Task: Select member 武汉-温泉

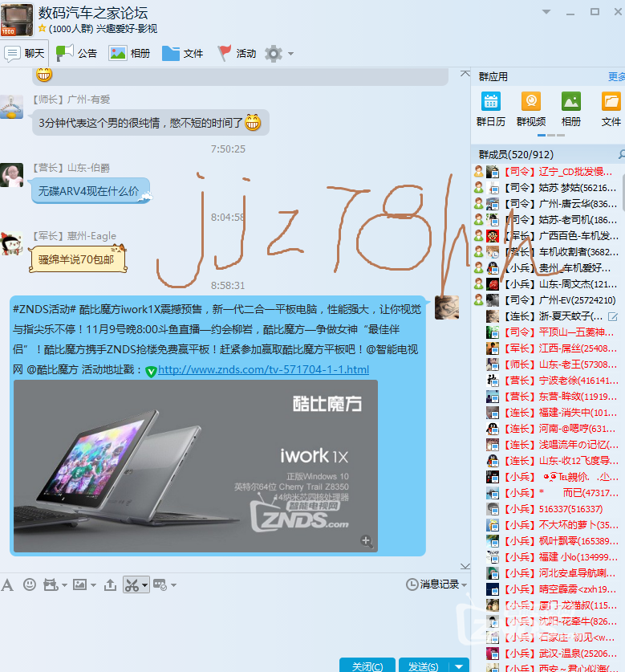Action: [548, 654]
